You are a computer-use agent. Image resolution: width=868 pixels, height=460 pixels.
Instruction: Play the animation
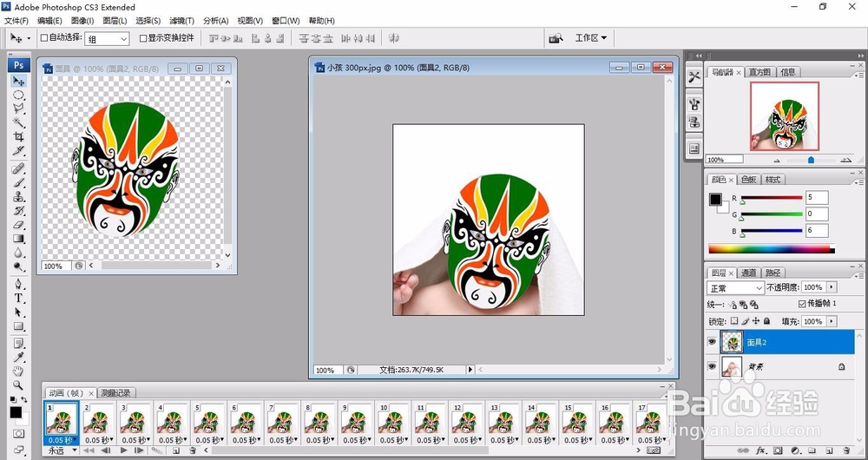(123, 450)
